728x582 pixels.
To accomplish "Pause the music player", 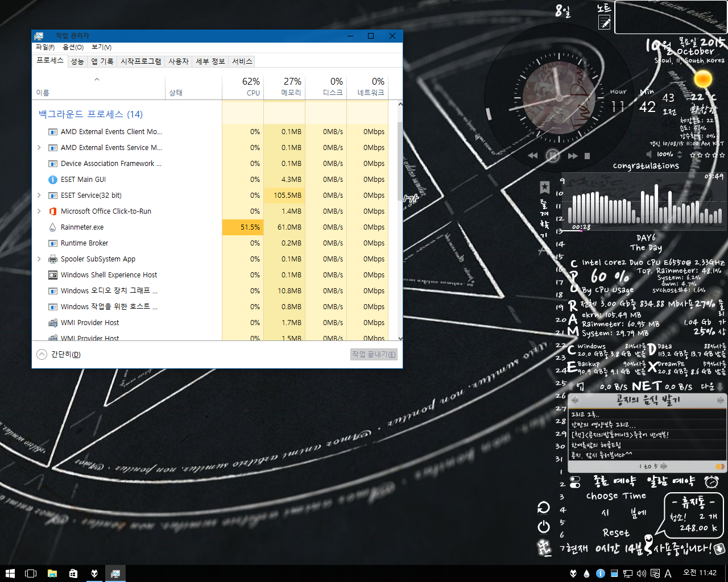I will tap(553, 155).
